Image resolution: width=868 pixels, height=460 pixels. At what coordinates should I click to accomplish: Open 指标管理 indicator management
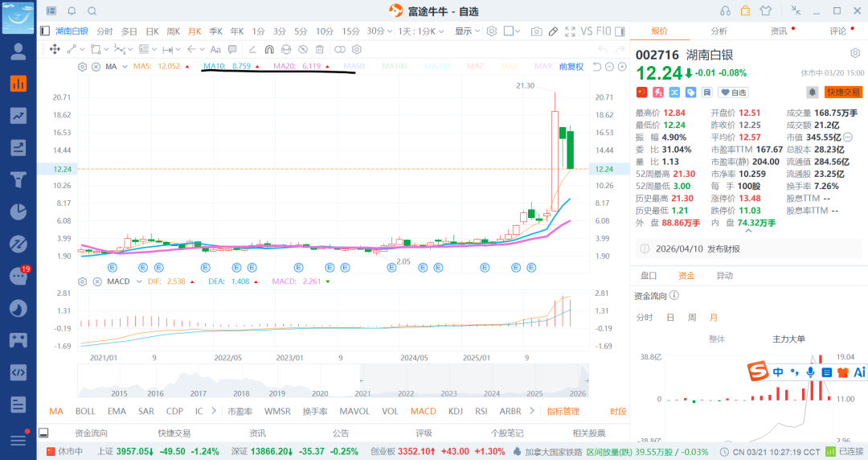pyautogui.click(x=563, y=411)
